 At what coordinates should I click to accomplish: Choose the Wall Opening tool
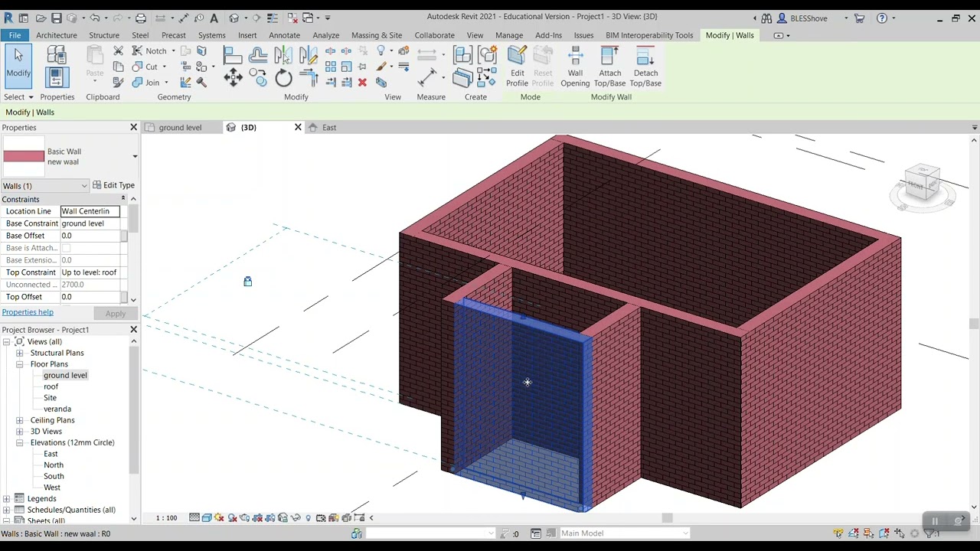(575, 67)
